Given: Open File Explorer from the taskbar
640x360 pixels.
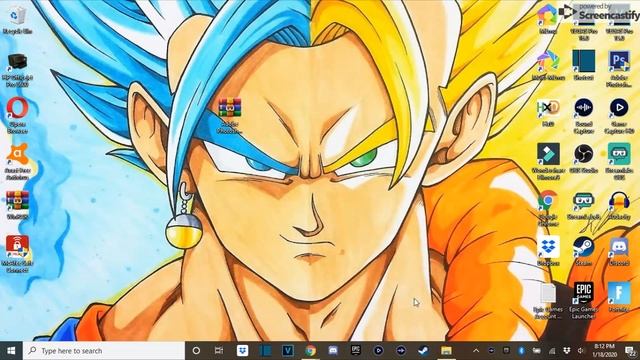Looking at the screenshot, I should point(446,351).
